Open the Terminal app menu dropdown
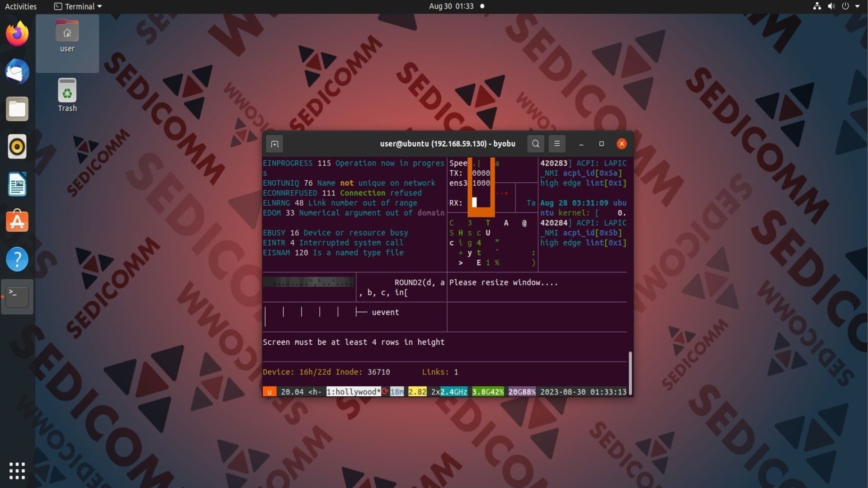Screen dimensions: 868x488 click(x=78, y=6)
